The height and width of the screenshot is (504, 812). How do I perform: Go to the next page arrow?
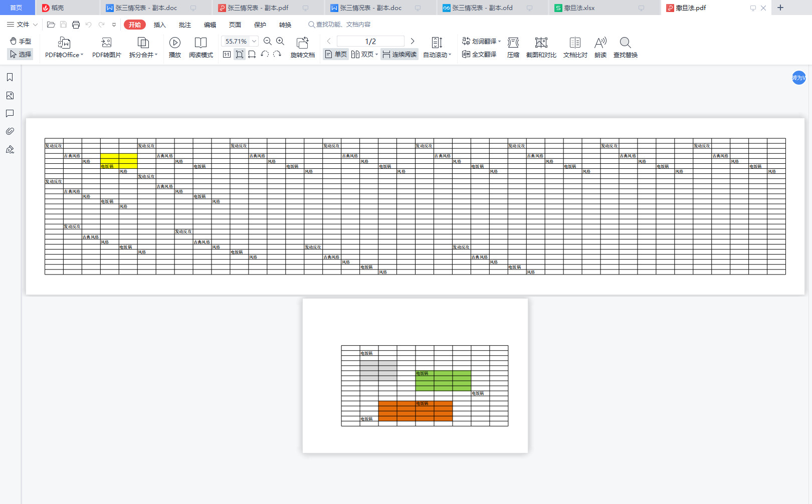[413, 41]
